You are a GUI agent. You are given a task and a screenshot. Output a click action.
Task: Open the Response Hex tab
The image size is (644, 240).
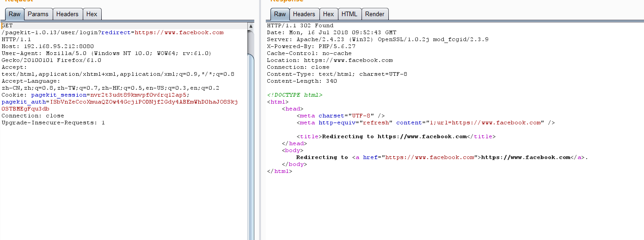click(329, 14)
